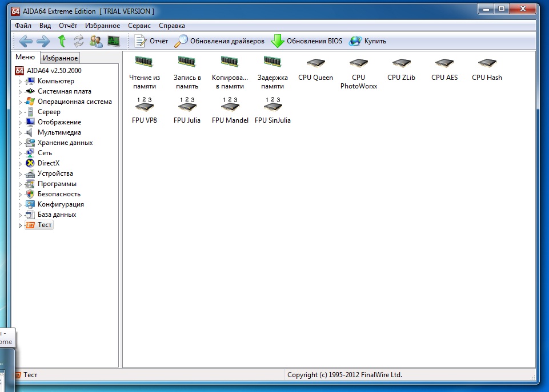Screen dimensions: 549x392
Task: Select Сеть in the tree
Action: [x=45, y=153]
